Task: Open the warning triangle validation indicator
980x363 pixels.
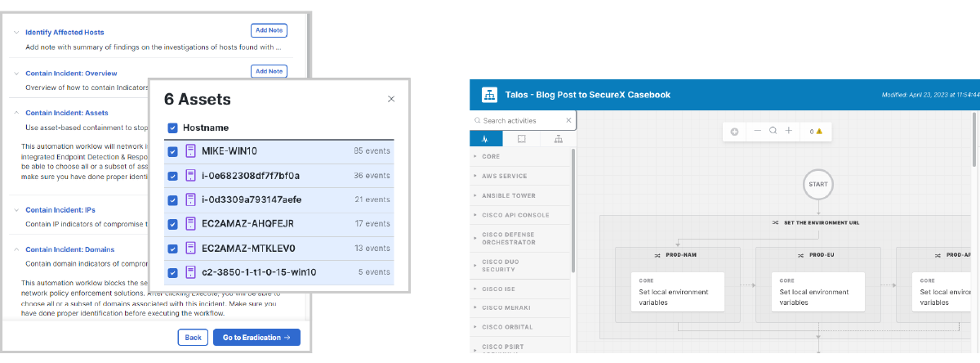Action: pyautogui.click(x=818, y=131)
